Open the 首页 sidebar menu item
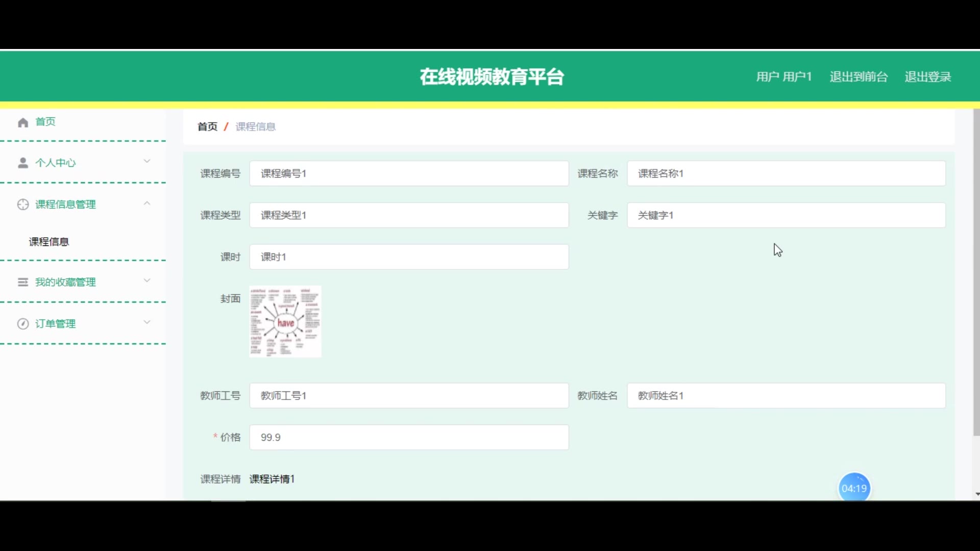980x551 pixels. point(45,122)
